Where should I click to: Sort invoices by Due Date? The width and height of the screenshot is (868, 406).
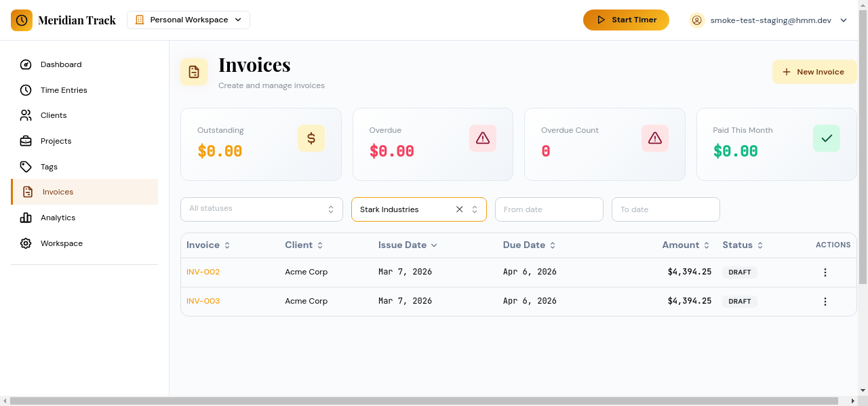529,245
